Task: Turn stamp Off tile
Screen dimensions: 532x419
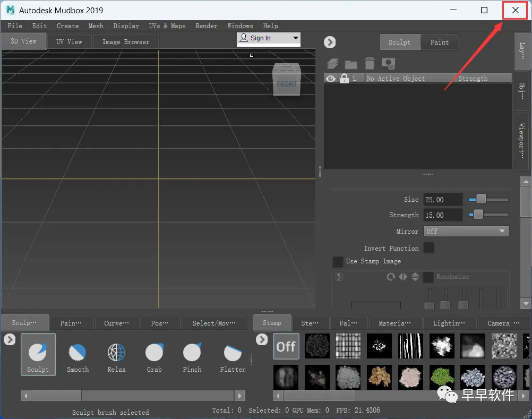Action: (x=286, y=346)
